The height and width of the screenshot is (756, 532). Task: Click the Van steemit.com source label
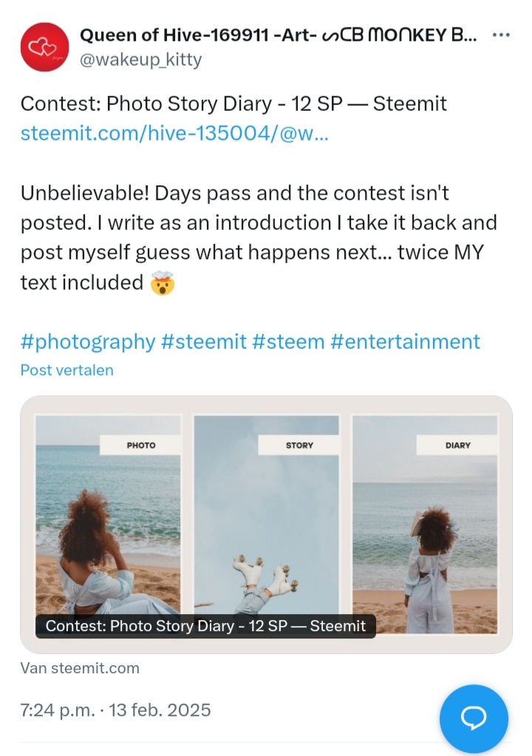point(80,668)
